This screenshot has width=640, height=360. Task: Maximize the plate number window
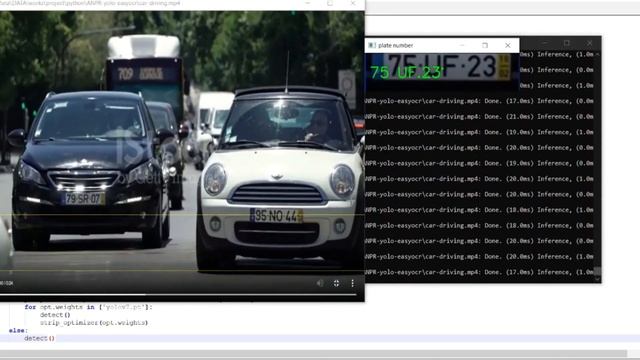485,45
